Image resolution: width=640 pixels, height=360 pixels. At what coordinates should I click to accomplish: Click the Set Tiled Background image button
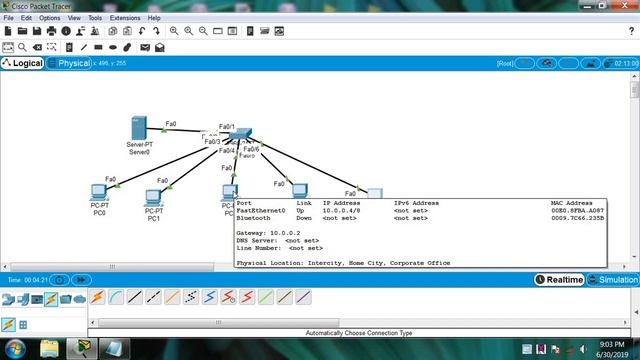[x=590, y=63]
